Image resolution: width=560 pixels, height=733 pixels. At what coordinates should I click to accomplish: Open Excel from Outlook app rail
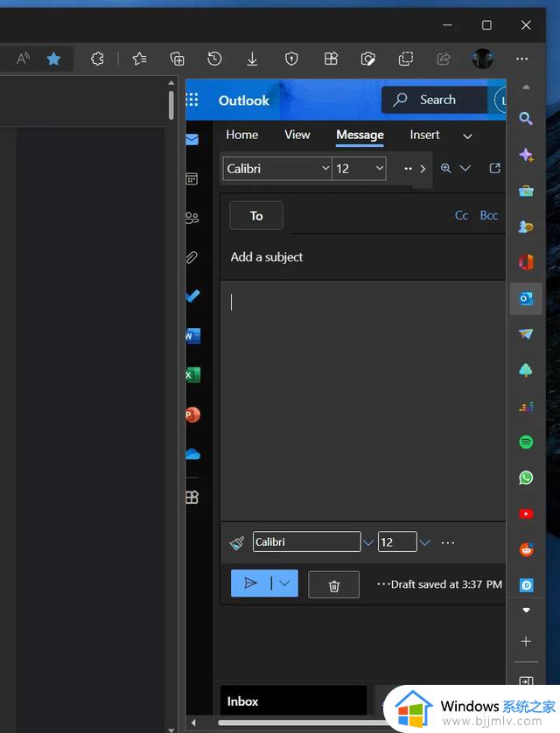(x=193, y=375)
